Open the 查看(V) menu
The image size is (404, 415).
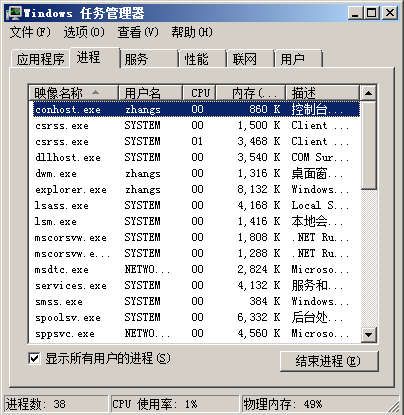click(138, 32)
